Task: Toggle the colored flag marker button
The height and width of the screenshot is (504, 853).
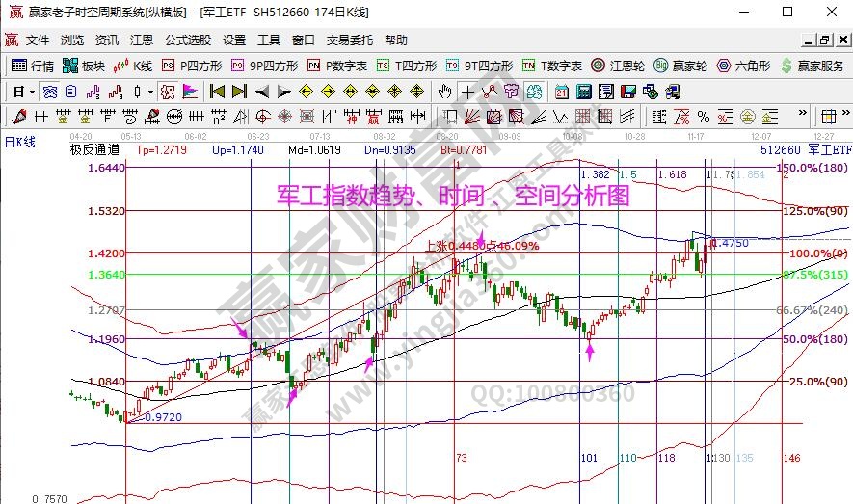Action: [190, 92]
